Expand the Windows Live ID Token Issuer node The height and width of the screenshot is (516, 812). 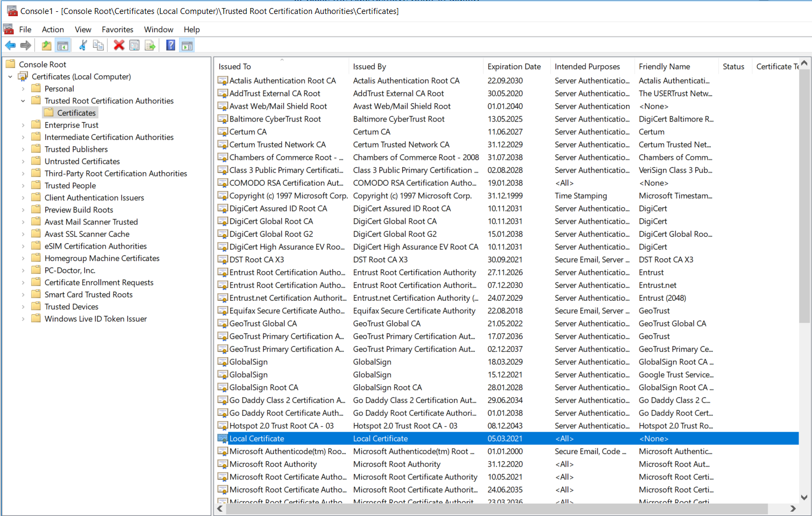point(23,319)
